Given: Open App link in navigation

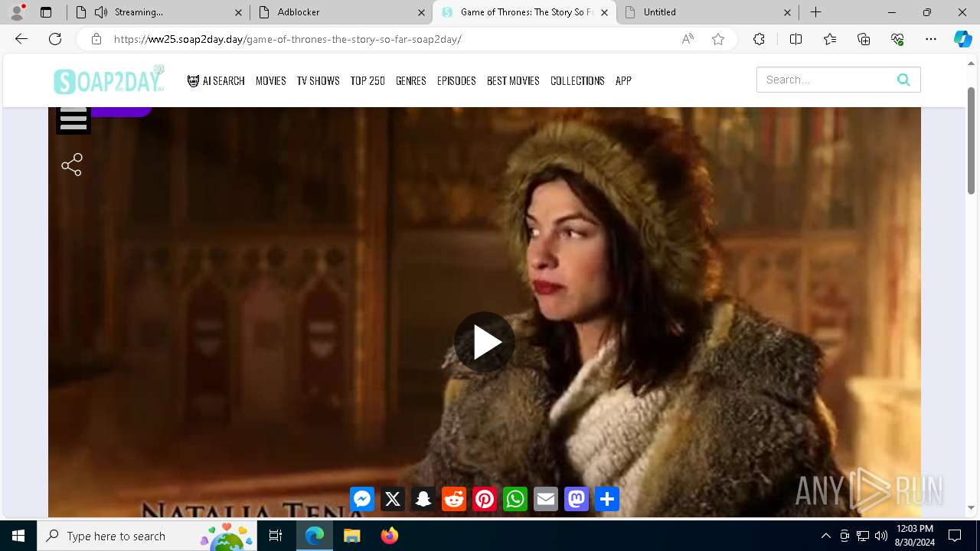Looking at the screenshot, I should [623, 80].
